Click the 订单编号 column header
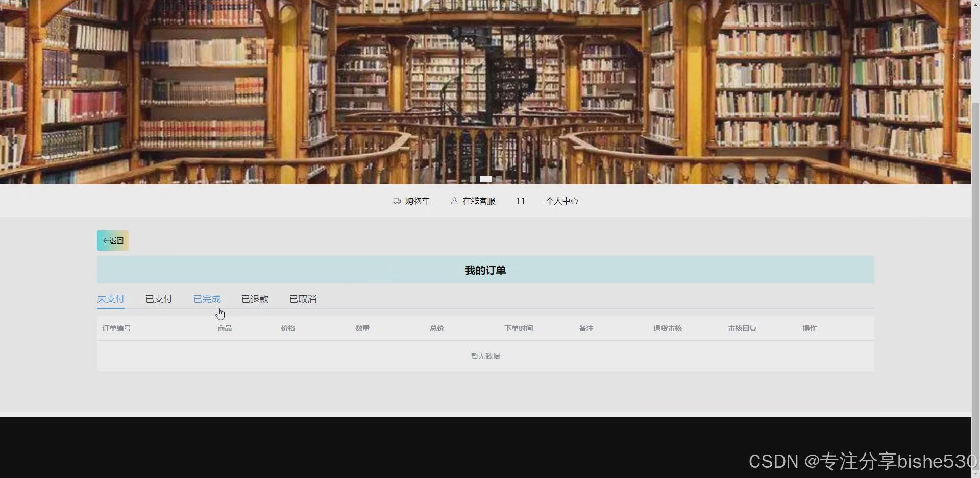 coord(116,328)
